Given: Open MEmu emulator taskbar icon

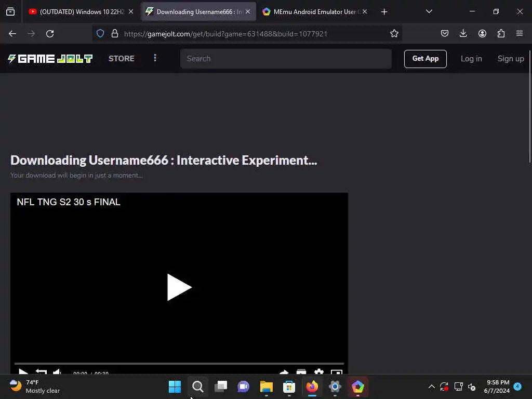Looking at the screenshot, I should 357,387.
